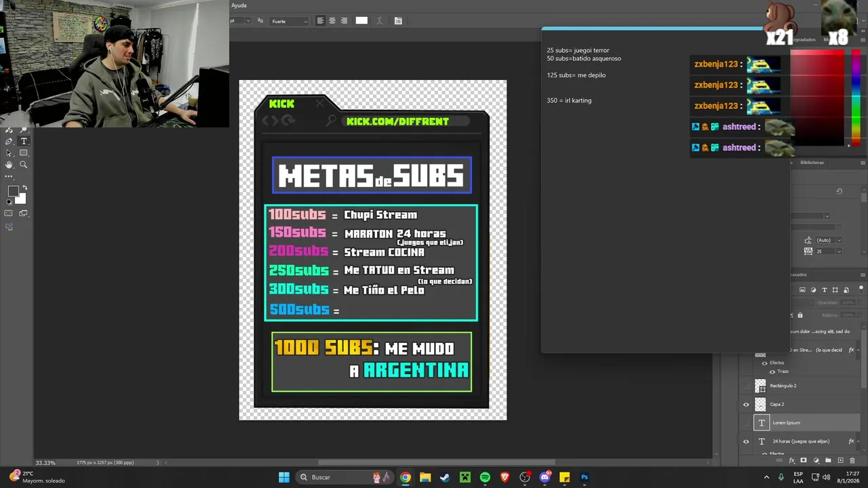Open the Ayuda menu
The height and width of the screenshot is (488, 868).
(239, 5)
